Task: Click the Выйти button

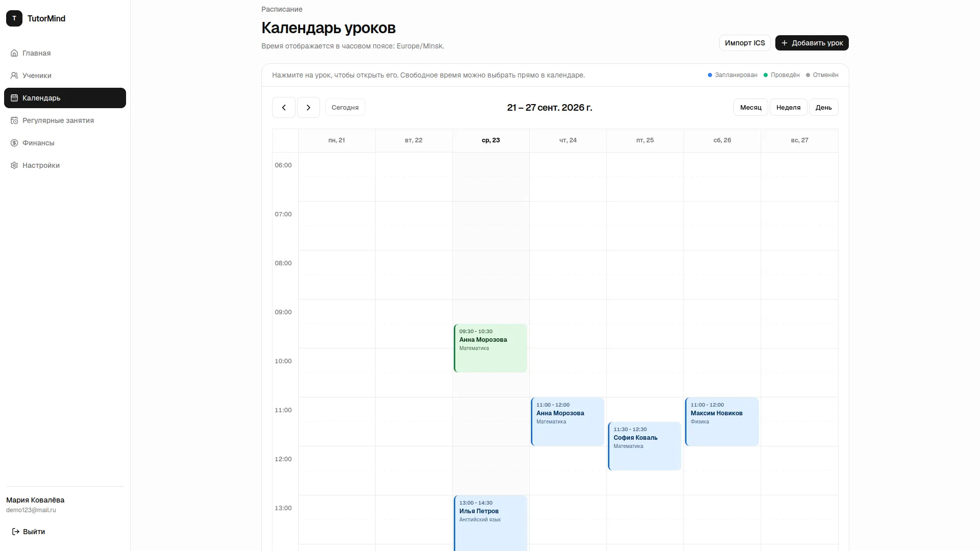Action: [x=29, y=532]
